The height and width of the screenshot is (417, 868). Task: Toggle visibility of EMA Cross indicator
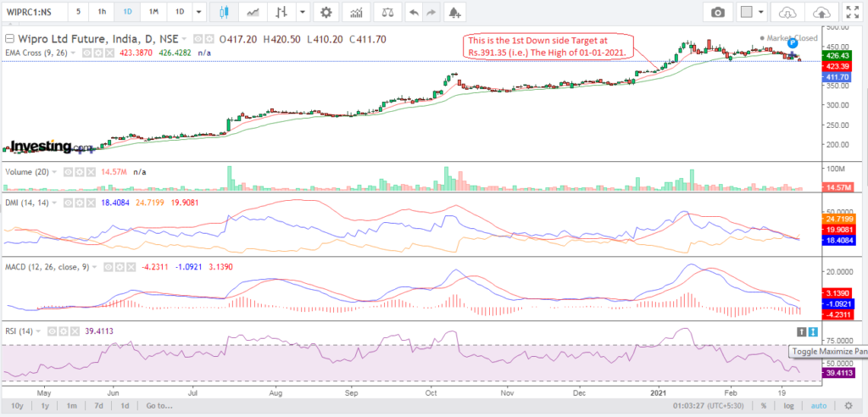coord(86,53)
